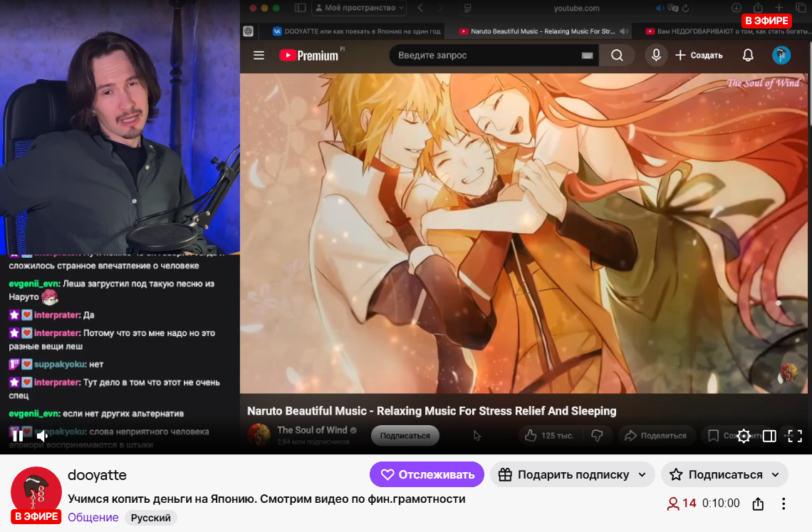Click The Soul of Wind channel avatar
Viewport: 812px width, 532px height.
coord(259,434)
